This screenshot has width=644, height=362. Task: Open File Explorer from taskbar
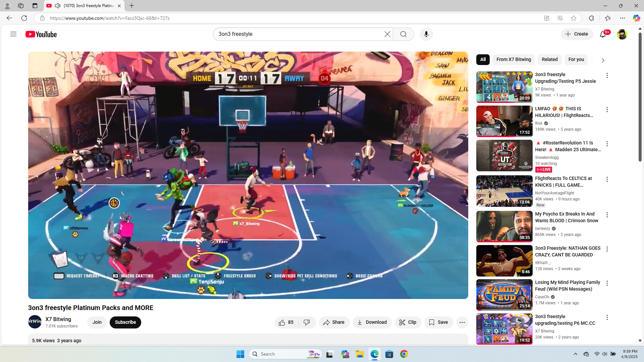point(360,354)
